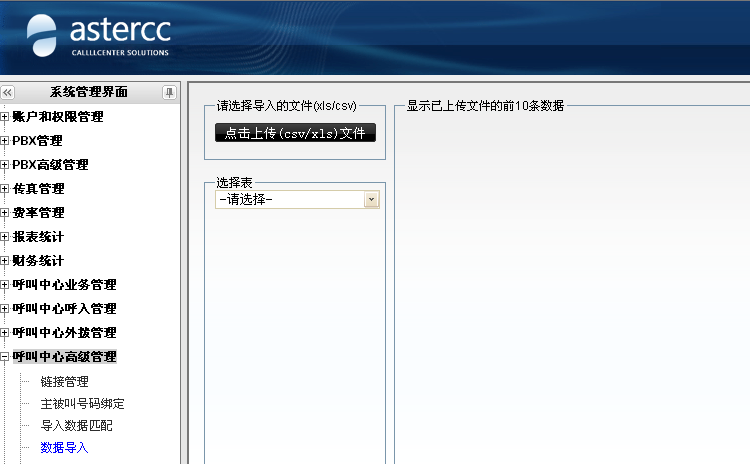Open the 链接管理 page

point(64,382)
